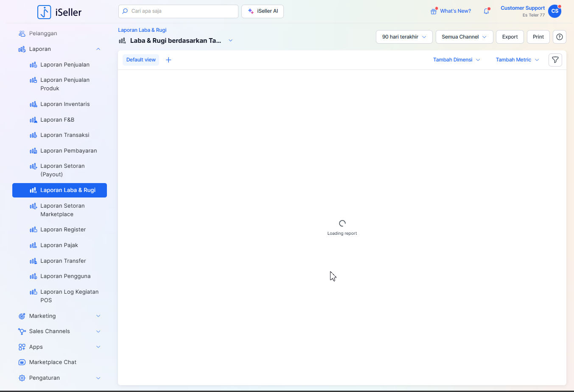The image size is (574, 392).
Task: Open the 90 hari terakhir date dropdown
Action: tap(404, 37)
